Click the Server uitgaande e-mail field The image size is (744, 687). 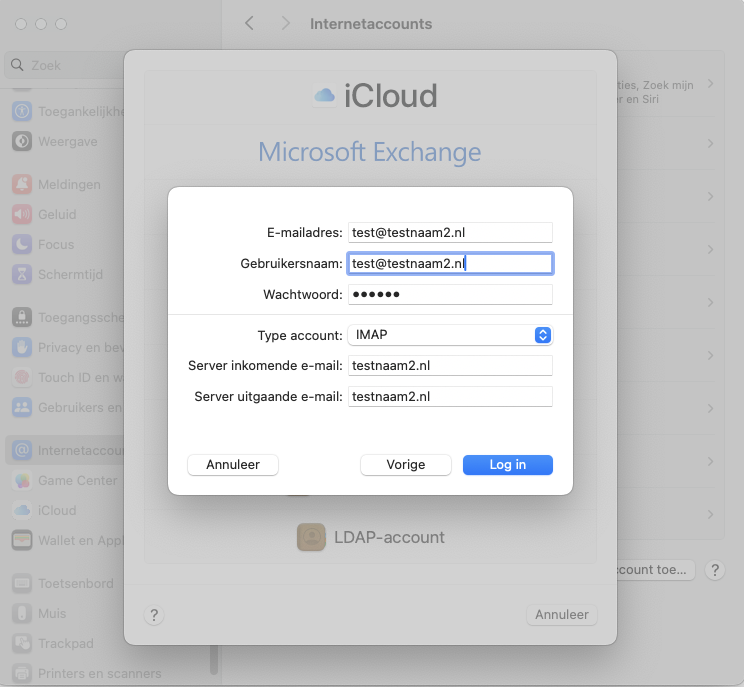(x=450, y=397)
